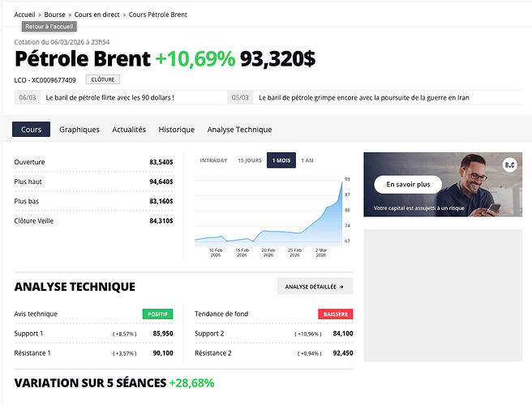The width and height of the screenshot is (532, 405).
Task: Select the 1 MOIS chart period
Action: pyautogui.click(x=281, y=160)
